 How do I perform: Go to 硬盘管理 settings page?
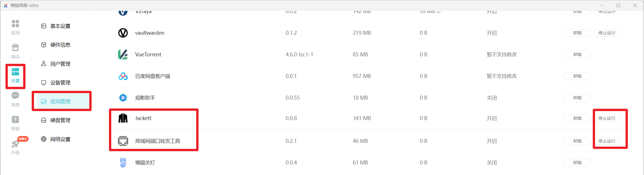click(60, 120)
